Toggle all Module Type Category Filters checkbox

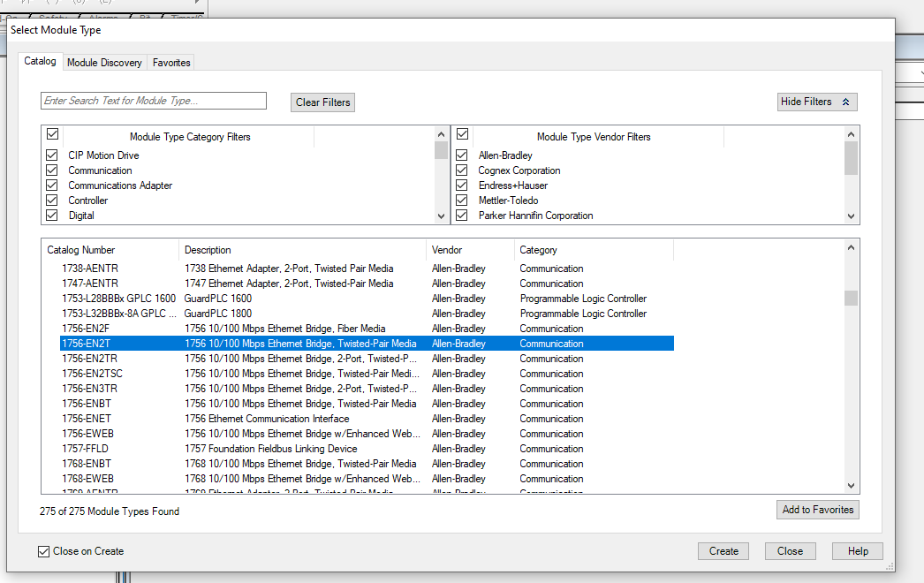point(52,134)
